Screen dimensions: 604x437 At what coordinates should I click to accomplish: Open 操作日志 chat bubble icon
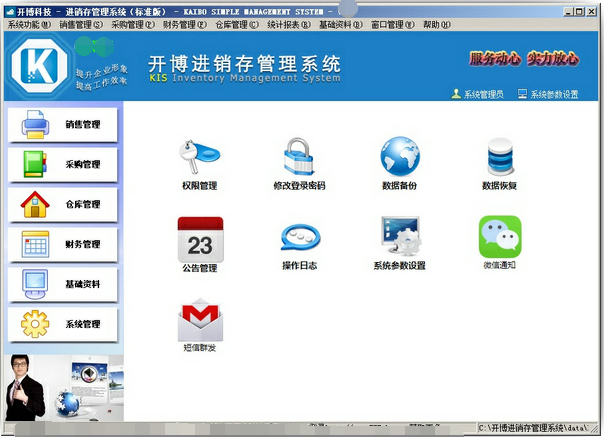click(300, 238)
